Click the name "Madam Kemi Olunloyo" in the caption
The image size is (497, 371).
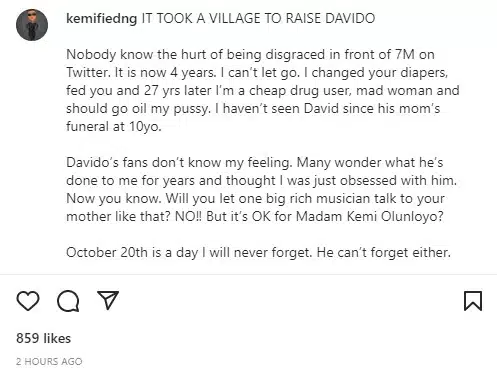[369, 216]
